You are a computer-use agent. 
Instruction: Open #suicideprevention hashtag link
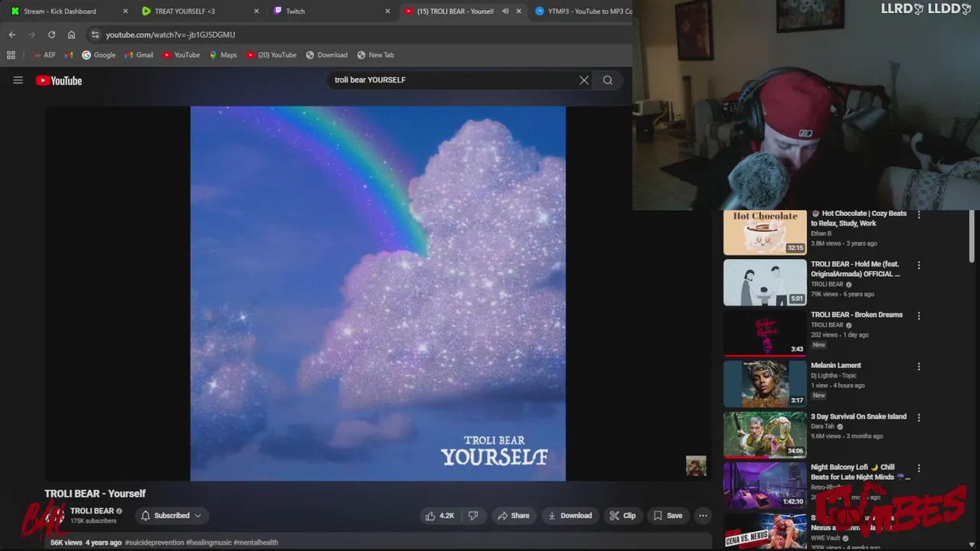click(x=155, y=543)
